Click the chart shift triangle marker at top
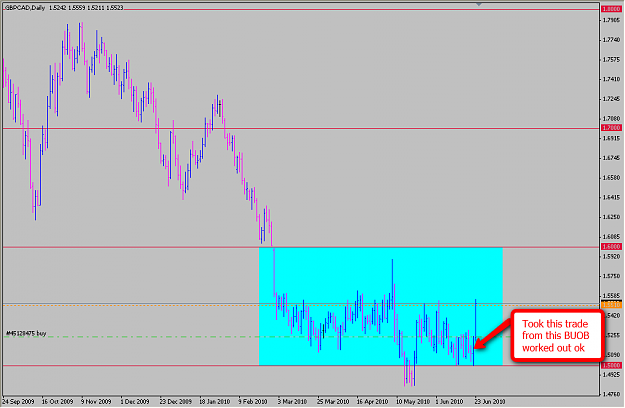Viewport: 625px width, 408px height. (x=479, y=4)
